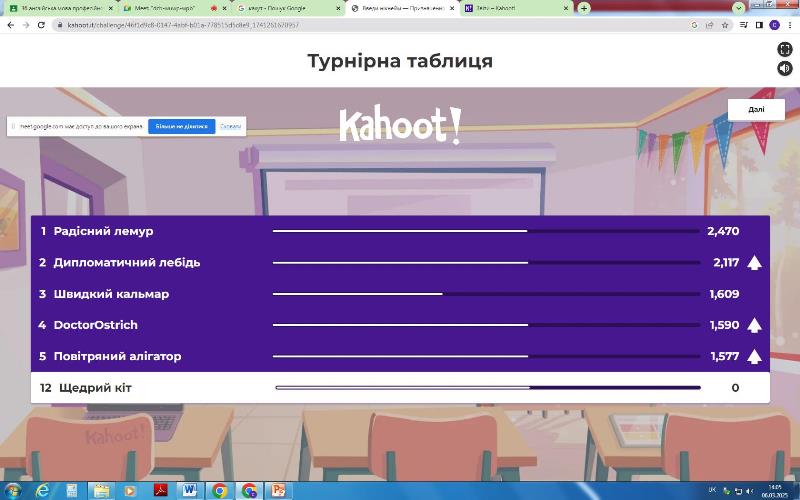Click the Далі button
This screenshot has width=800, height=500.
tap(756, 110)
